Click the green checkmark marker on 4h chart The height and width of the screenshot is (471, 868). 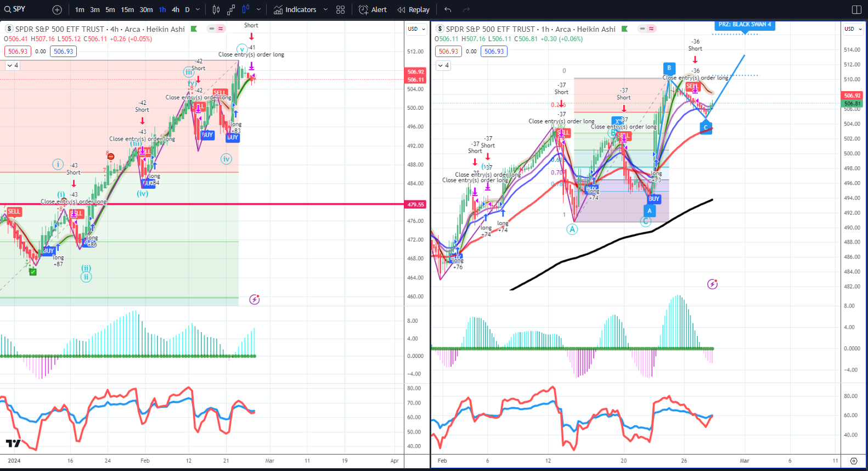coord(33,272)
